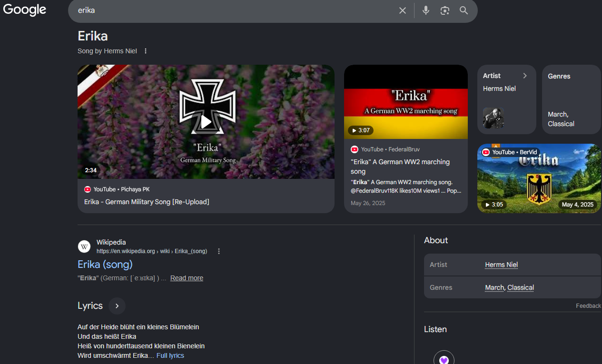Play the Erika German Military Song video
Viewport: 602px width, 364px height.
coord(206,122)
